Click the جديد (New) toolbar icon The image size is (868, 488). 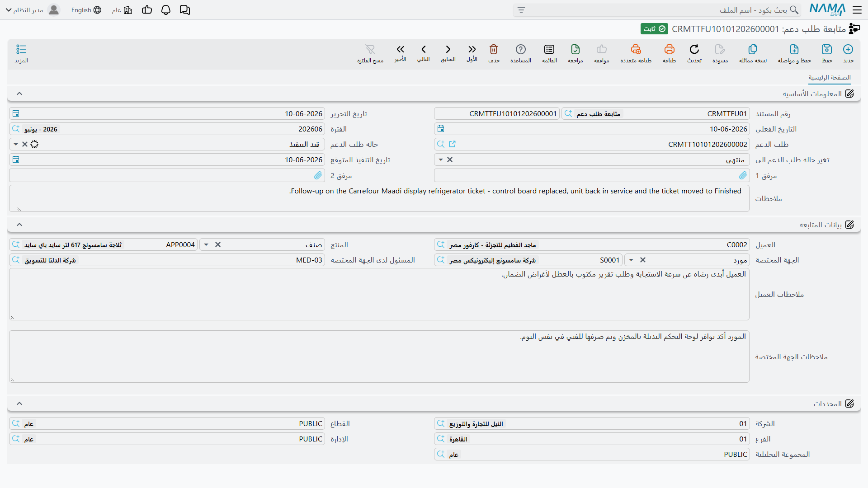click(848, 49)
